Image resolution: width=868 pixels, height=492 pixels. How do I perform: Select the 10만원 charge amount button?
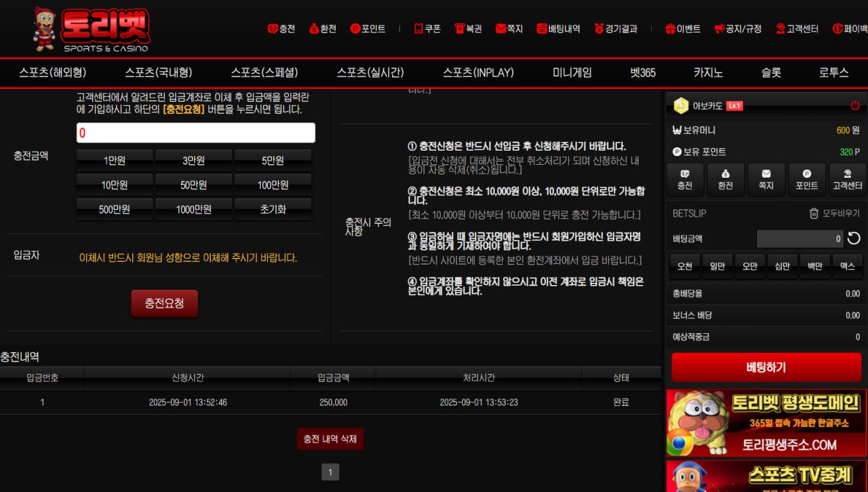(x=115, y=185)
